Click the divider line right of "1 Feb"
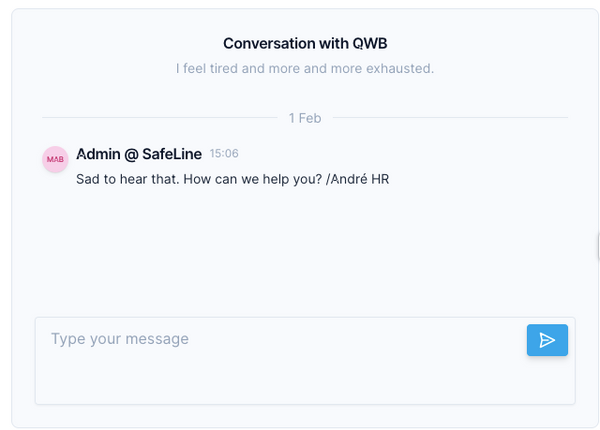600x430 pixels. 450,117
